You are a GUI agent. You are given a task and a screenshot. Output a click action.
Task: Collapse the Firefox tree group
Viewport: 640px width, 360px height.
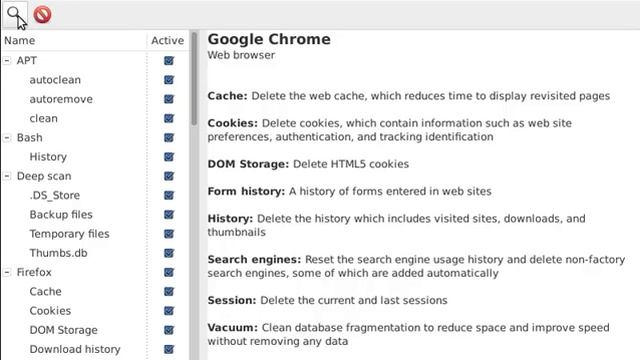click(x=7, y=272)
